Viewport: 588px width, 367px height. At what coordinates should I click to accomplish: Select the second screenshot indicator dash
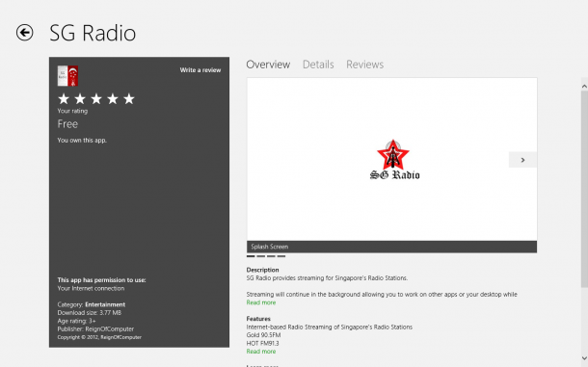pyautogui.click(x=260, y=256)
